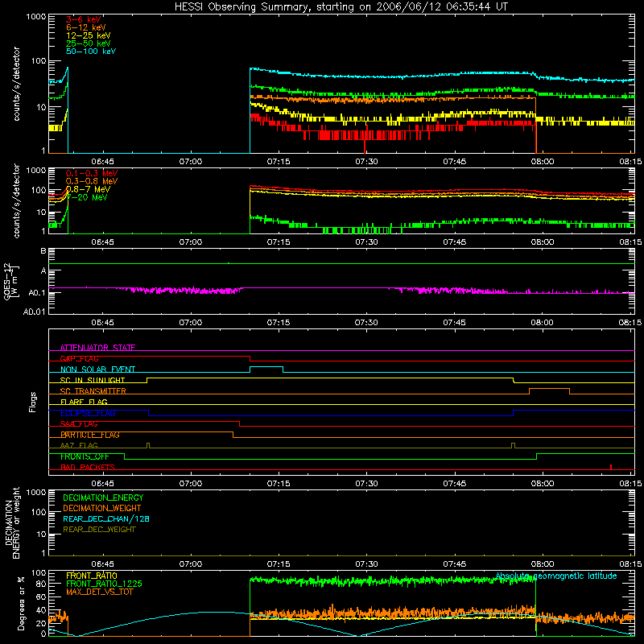Select the 50-100 keV legend label

pos(91,52)
